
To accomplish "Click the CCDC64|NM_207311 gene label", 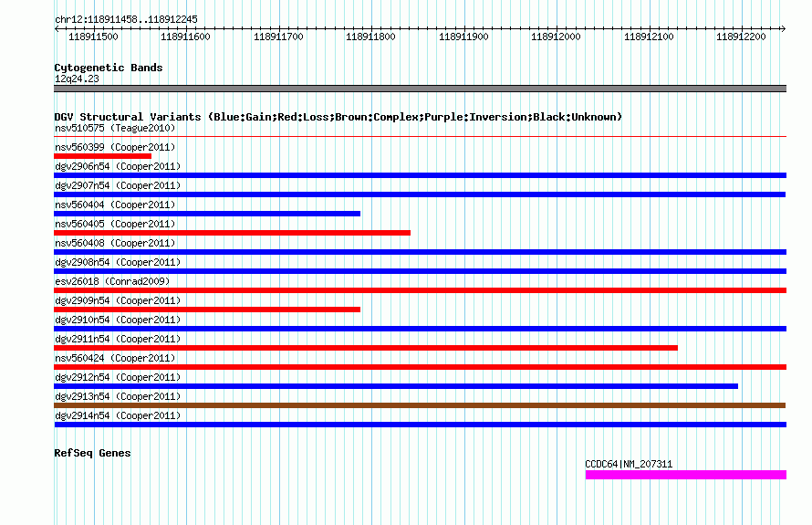I will pos(629,465).
